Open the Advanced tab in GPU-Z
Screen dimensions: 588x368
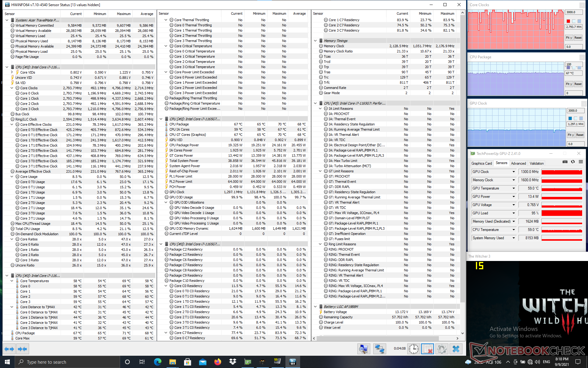point(518,163)
